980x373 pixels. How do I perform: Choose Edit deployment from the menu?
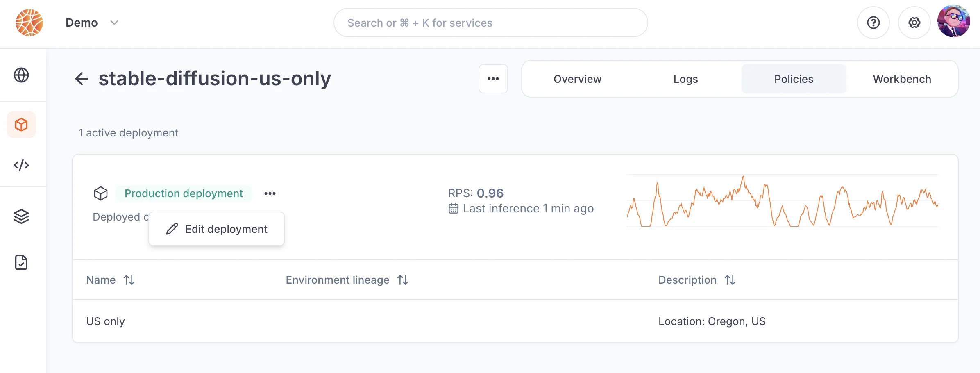pos(217,229)
